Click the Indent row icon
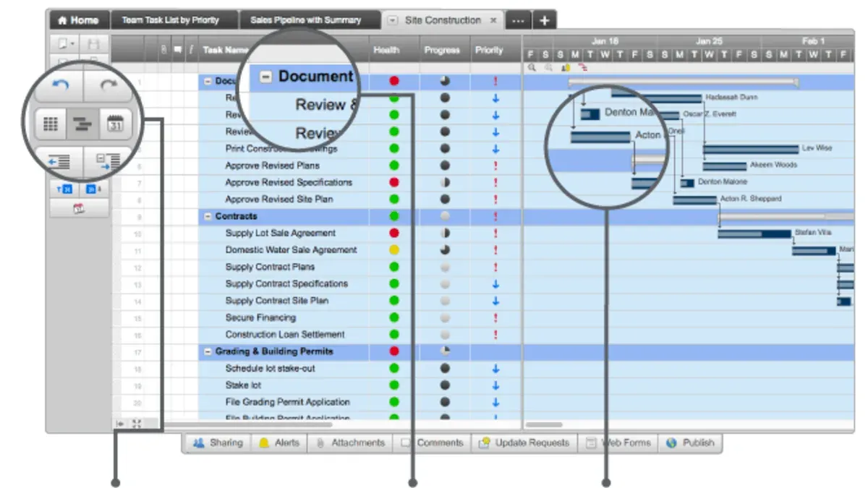Screen dimensions: 868x488 108,161
